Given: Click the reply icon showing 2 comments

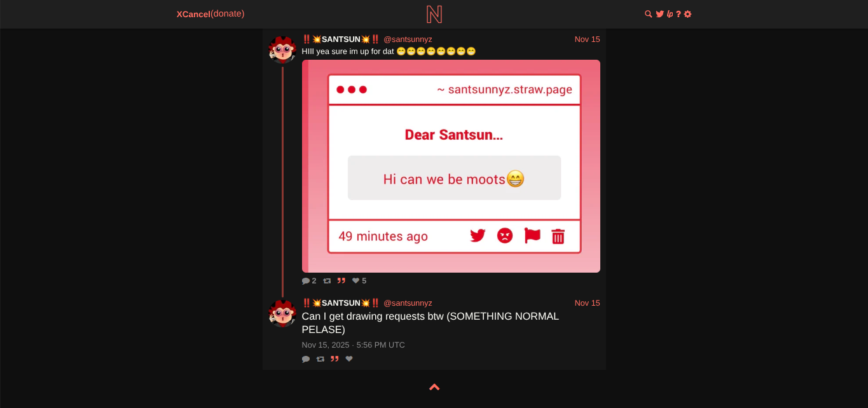Looking at the screenshot, I should [306, 281].
